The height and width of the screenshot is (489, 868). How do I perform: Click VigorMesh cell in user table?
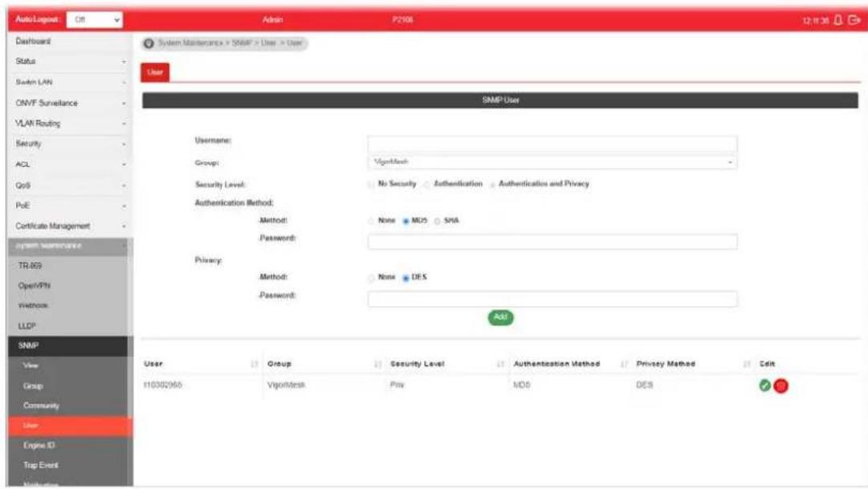(x=286, y=385)
